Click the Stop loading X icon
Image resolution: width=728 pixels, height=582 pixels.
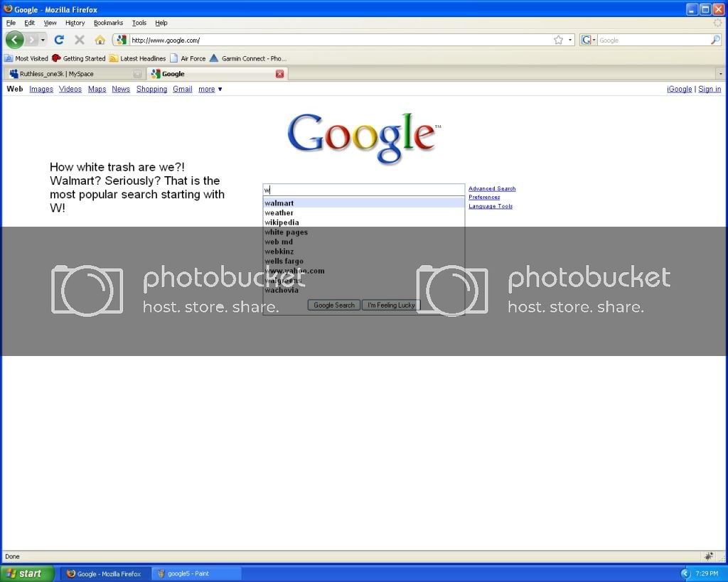[80, 40]
